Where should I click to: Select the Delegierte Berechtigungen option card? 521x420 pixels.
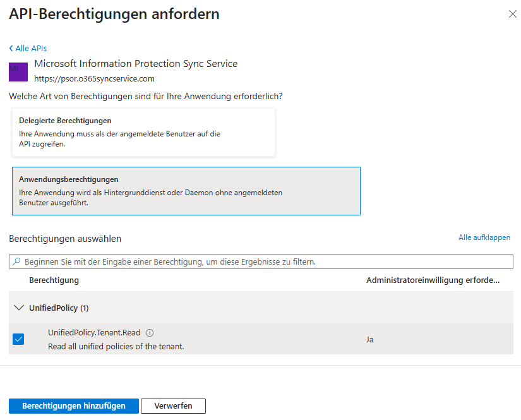click(x=142, y=130)
